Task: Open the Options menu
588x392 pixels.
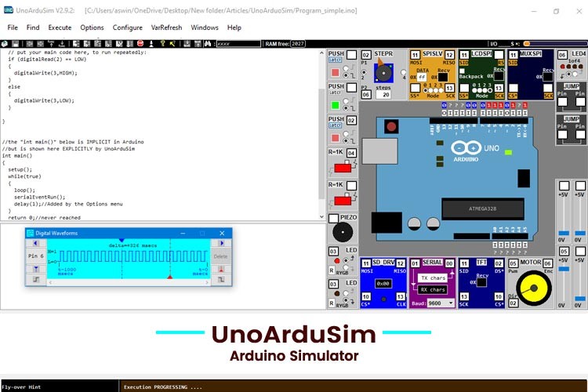Action: [92, 27]
